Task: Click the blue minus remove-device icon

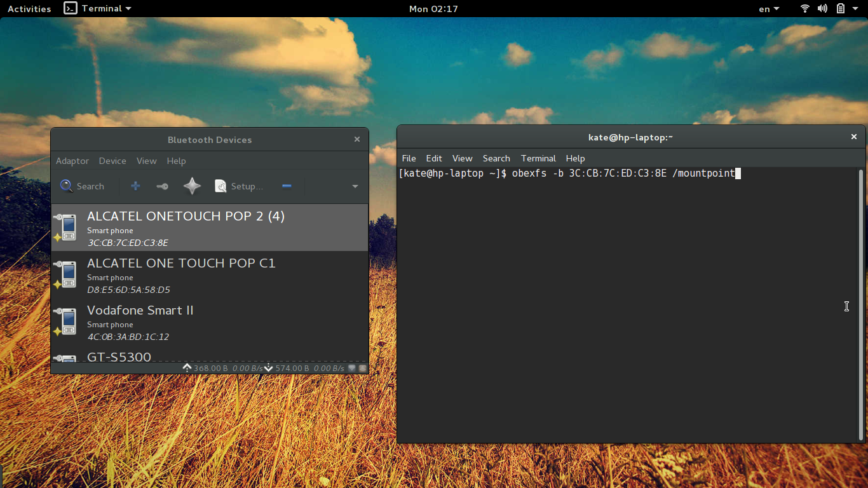Action: (287, 186)
